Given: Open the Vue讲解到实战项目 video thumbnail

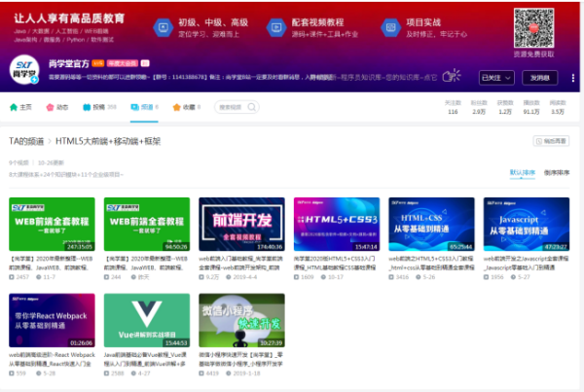Looking at the screenshot, I should [x=147, y=320].
